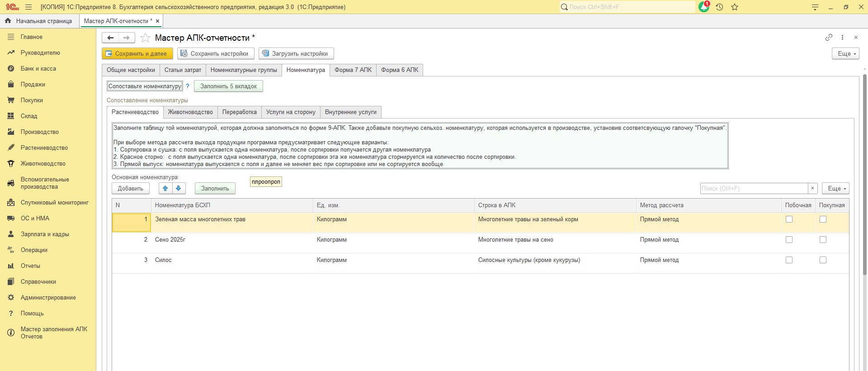Toggle Покупная checkbox for Силос row
The width and height of the screenshot is (868, 371).
coord(823,260)
